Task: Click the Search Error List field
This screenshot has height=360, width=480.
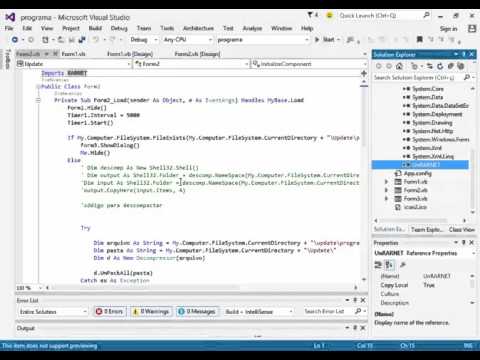Action: (328, 311)
